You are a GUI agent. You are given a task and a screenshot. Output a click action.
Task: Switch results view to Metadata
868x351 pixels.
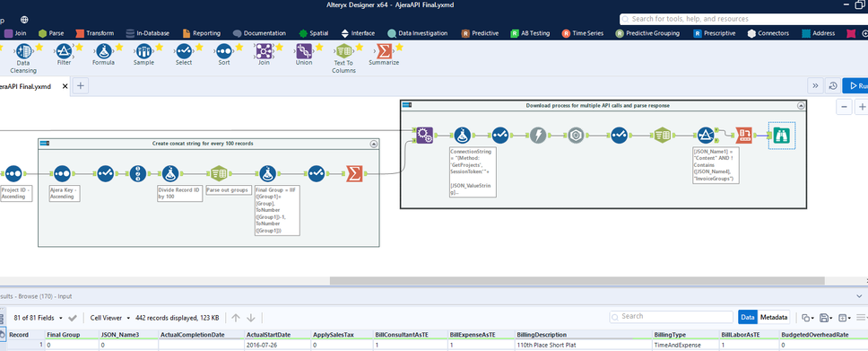click(773, 317)
